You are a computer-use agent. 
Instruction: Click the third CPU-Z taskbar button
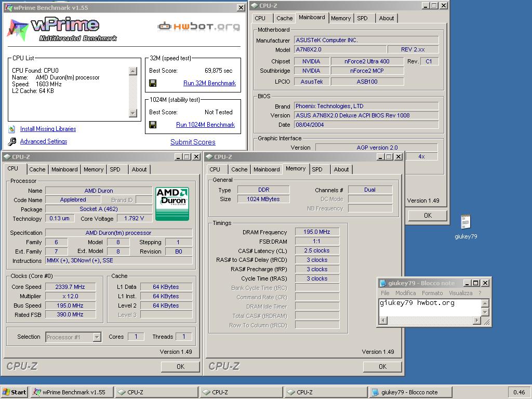click(x=326, y=392)
